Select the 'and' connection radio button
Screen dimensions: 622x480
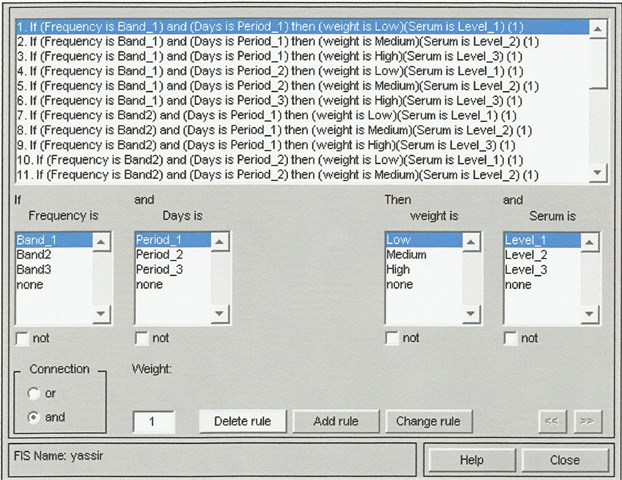[34, 417]
